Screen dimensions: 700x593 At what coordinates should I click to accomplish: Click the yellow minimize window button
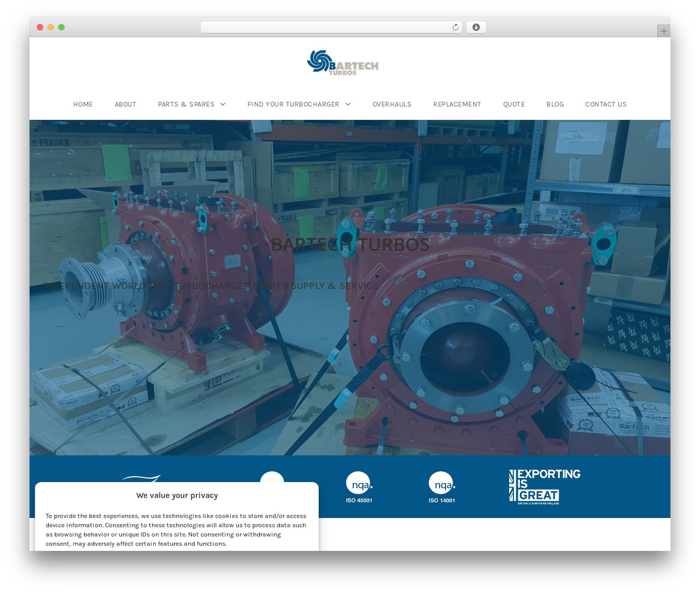50,27
